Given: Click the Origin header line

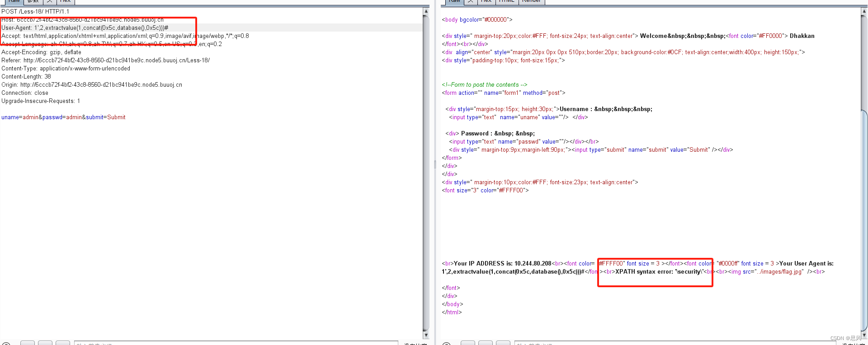Looking at the screenshot, I should coord(92,84).
